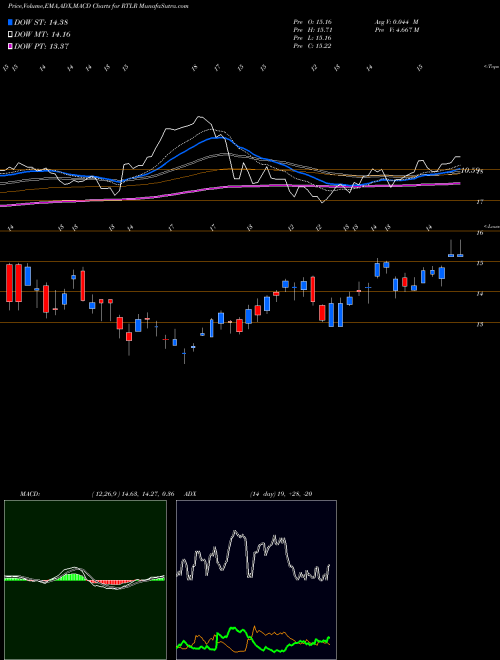Click the ADX panel heading label
The image size is (500, 660).
(191, 494)
